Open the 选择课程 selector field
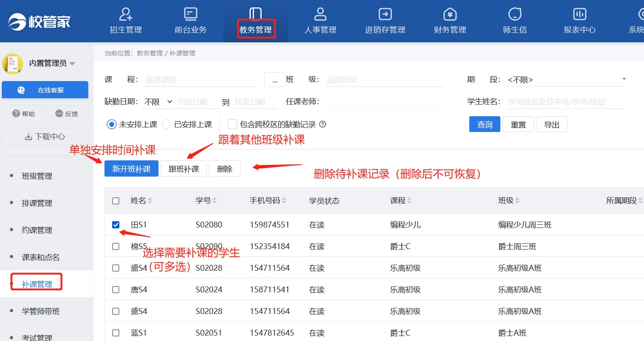644x341 pixels. pyautogui.click(x=200, y=80)
